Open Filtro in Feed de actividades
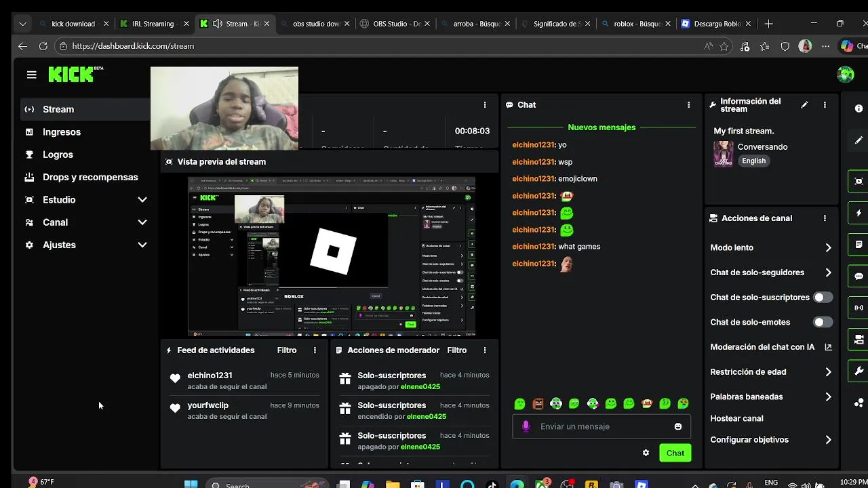 click(287, 350)
